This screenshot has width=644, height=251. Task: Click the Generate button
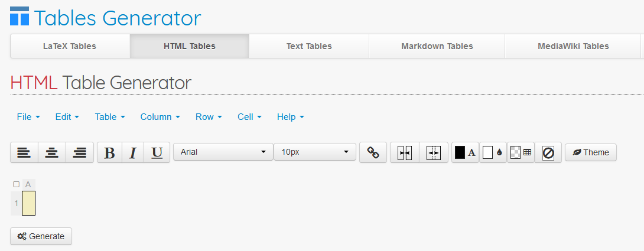(41, 236)
